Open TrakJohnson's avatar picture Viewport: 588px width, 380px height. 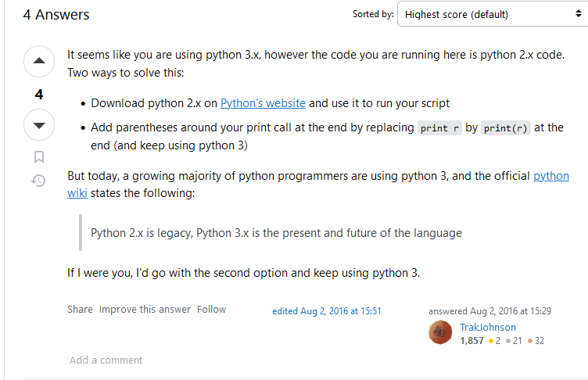click(x=440, y=333)
